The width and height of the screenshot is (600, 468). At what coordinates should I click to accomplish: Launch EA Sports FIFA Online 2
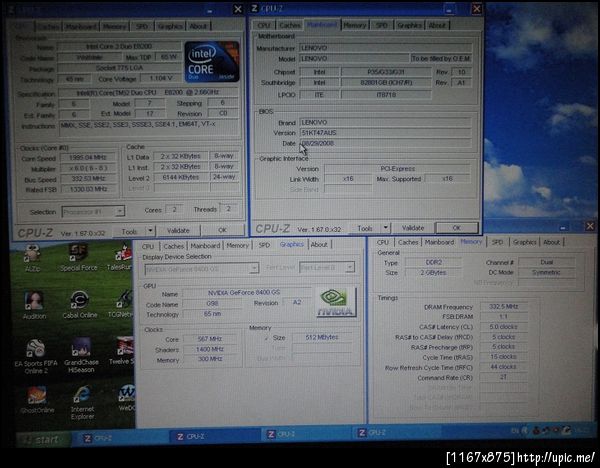click(x=36, y=356)
